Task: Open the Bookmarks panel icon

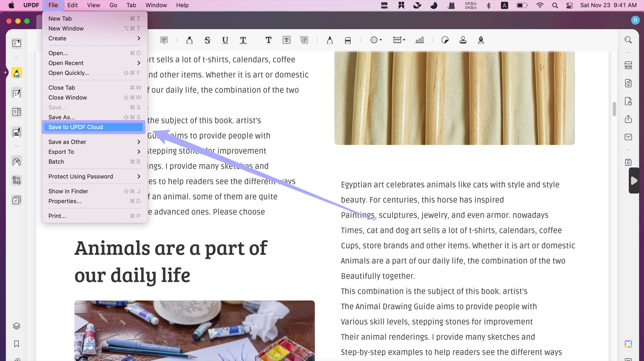Action: pos(17,344)
